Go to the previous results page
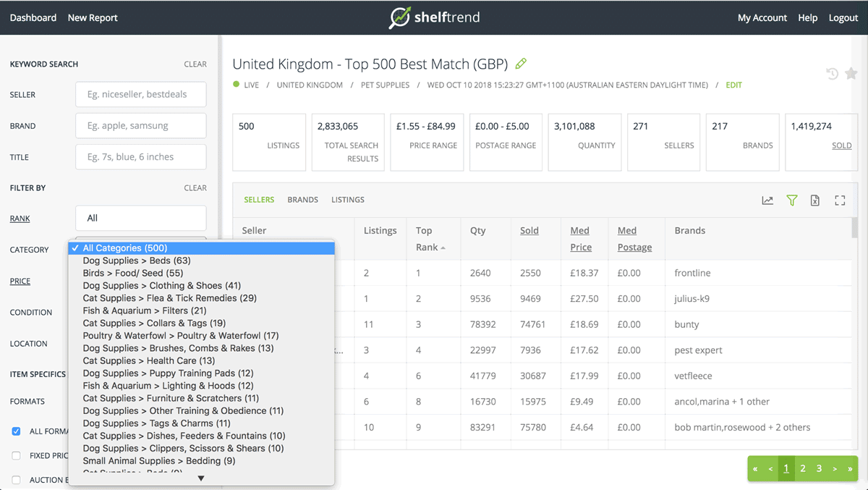 pos(770,469)
